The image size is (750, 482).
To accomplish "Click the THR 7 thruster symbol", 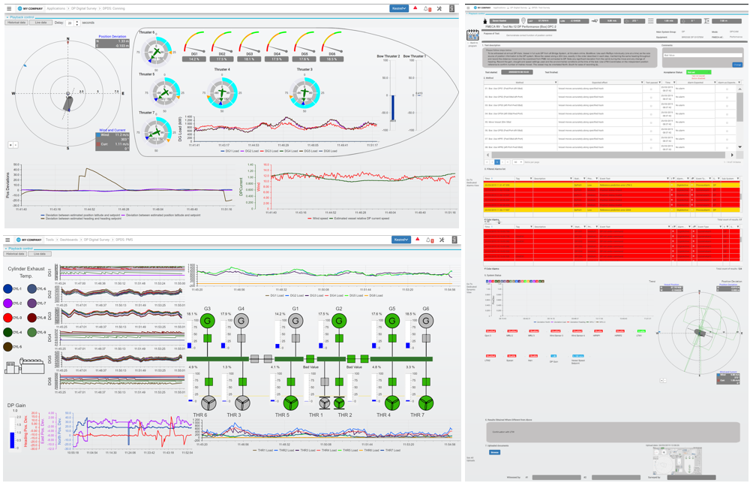I will tap(426, 400).
